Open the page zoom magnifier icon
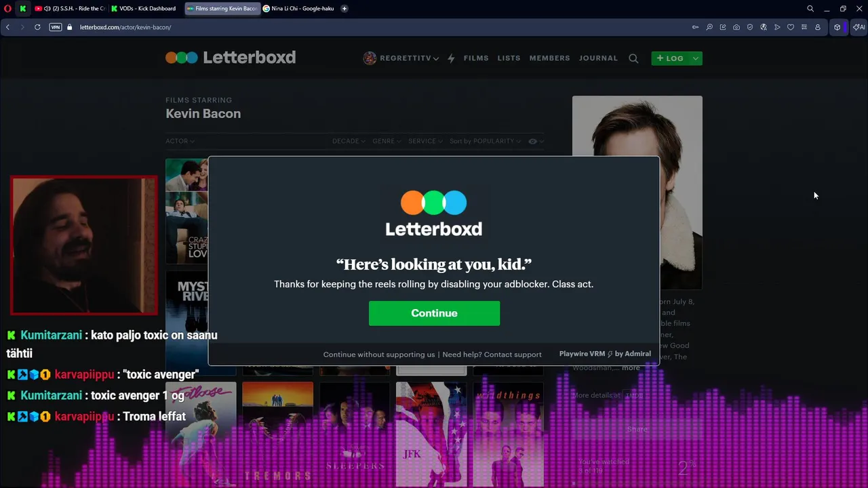This screenshot has height=488, width=868. tap(709, 27)
